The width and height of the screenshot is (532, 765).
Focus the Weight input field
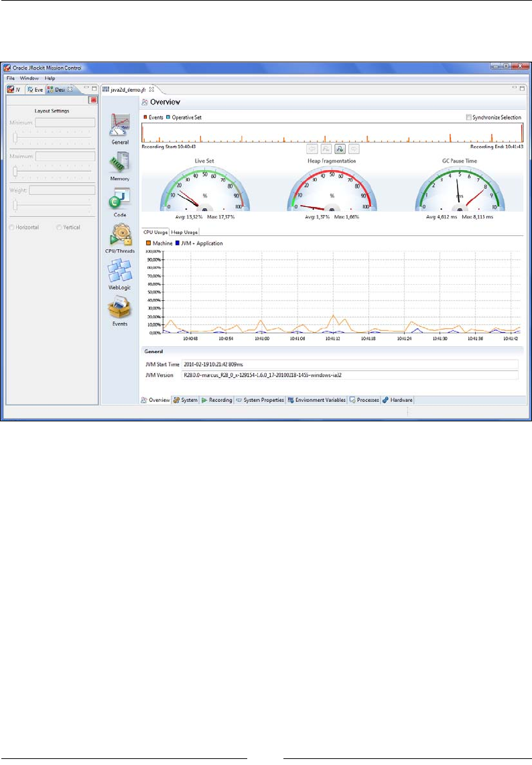[x=62, y=190]
